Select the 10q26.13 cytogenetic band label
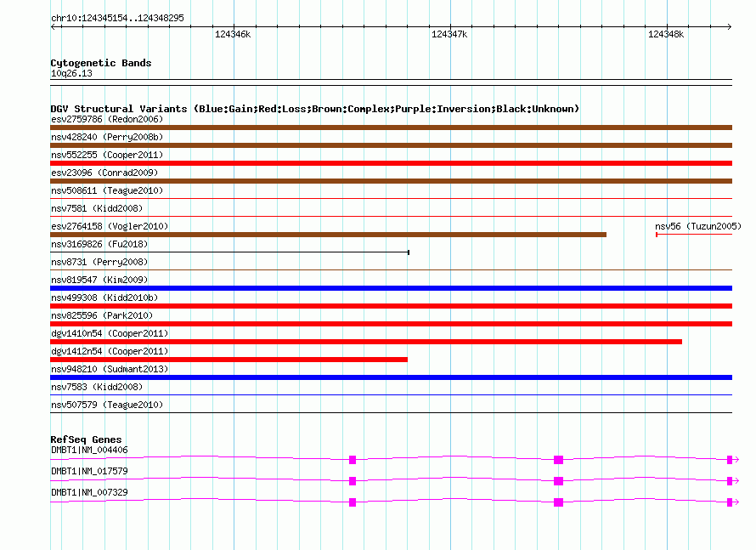 point(71,74)
